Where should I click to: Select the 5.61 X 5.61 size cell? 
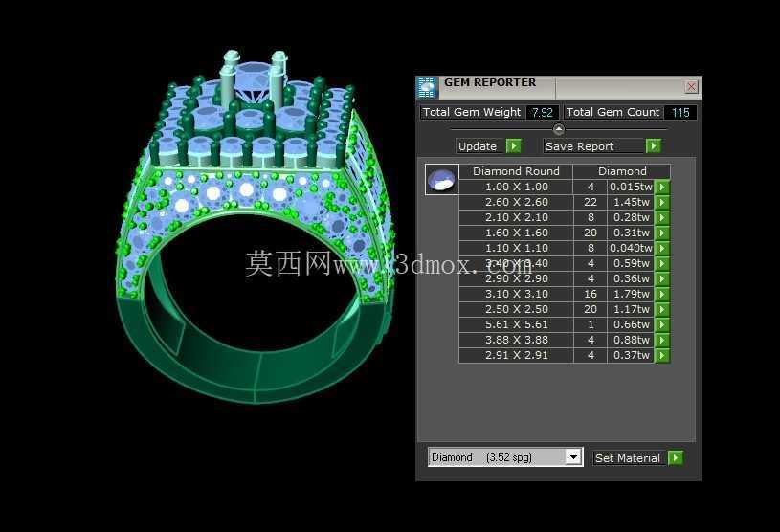click(517, 324)
